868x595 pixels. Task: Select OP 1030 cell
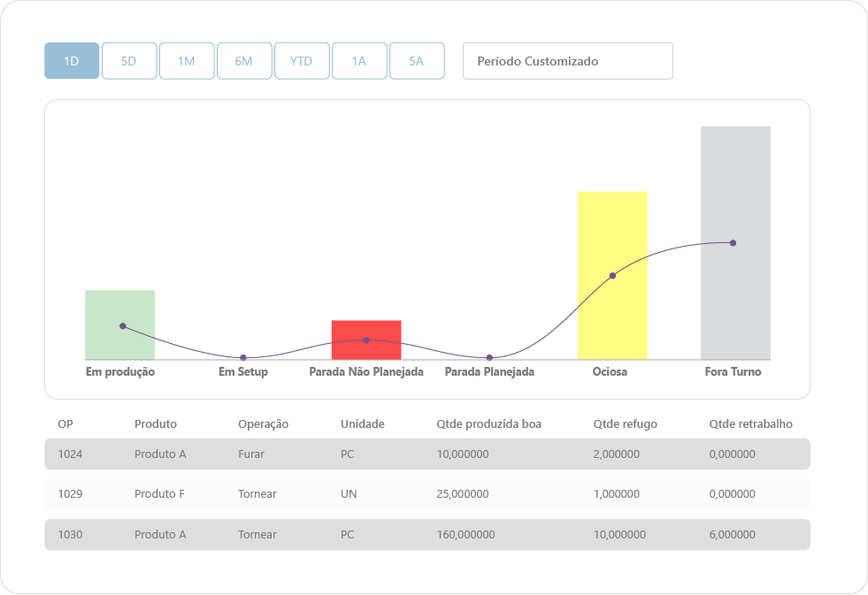(70, 535)
